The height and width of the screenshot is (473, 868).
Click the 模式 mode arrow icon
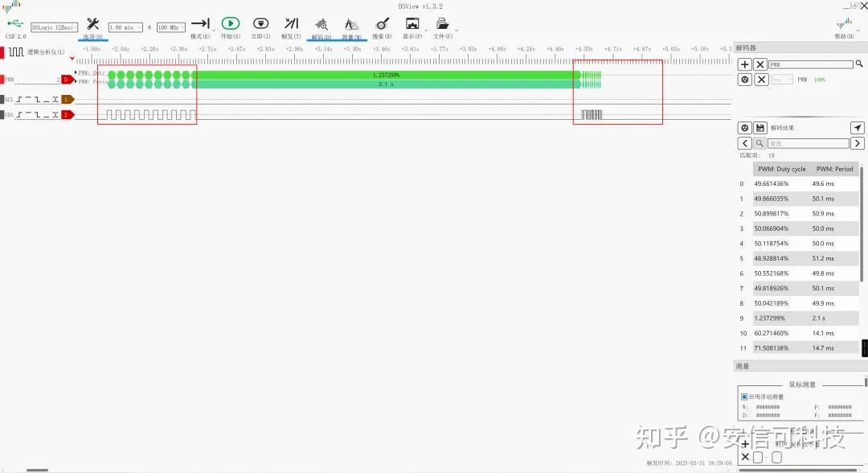tap(200, 24)
